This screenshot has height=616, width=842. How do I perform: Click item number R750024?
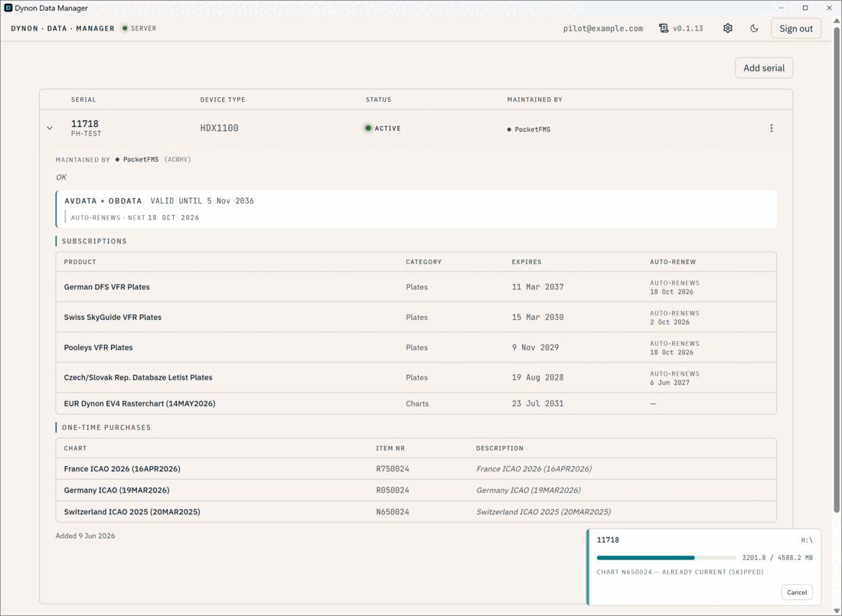click(x=393, y=469)
